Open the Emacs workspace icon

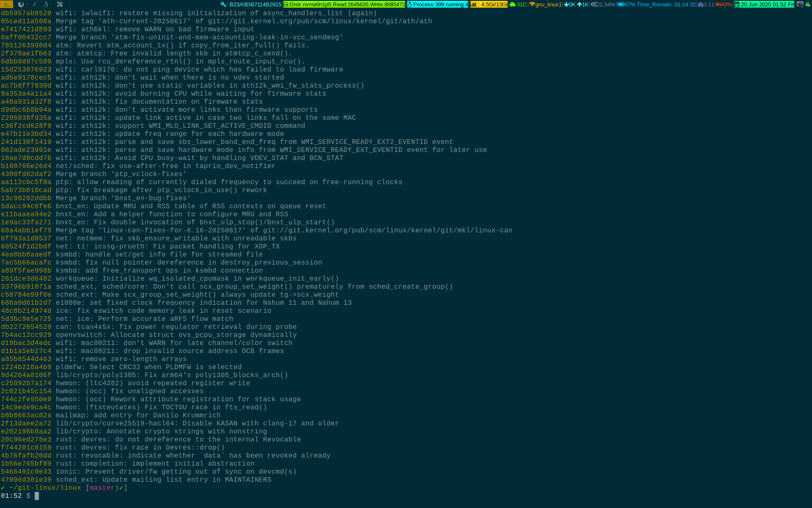(x=34, y=4)
